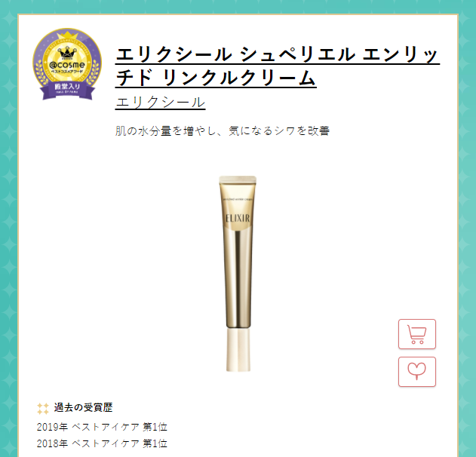The image size is (476, 457).
Task: Click the purple 殿堂入り ribbon on the badge
Action: [67, 89]
